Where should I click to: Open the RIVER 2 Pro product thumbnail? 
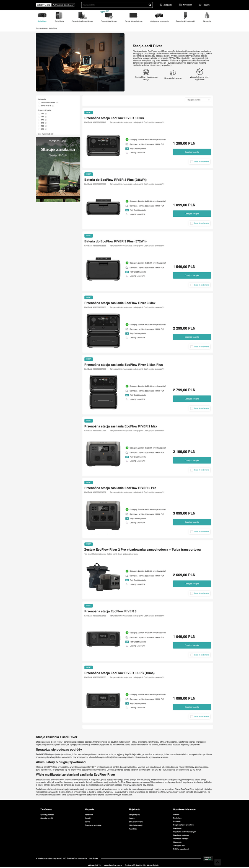pyautogui.click(x=103, y=515)
